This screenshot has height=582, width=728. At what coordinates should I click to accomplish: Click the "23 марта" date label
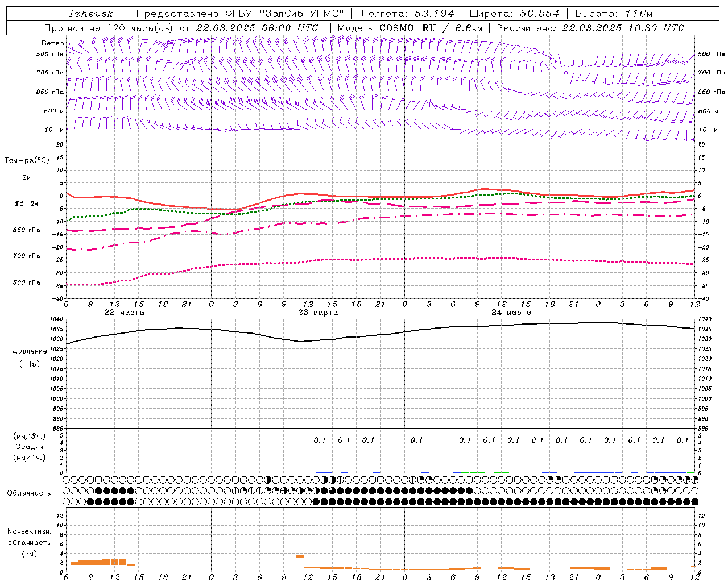[318, 313]
